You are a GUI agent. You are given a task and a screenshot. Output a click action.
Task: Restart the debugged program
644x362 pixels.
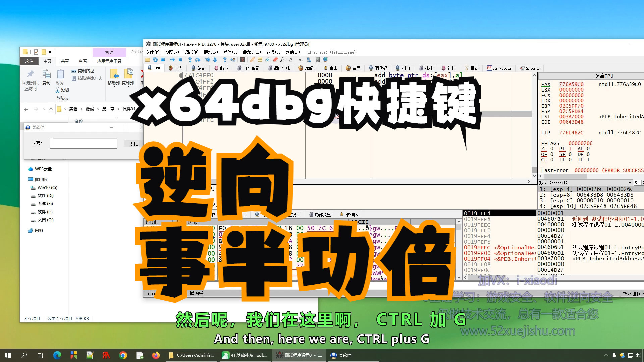pyautogui.click(x=155, y=60)
